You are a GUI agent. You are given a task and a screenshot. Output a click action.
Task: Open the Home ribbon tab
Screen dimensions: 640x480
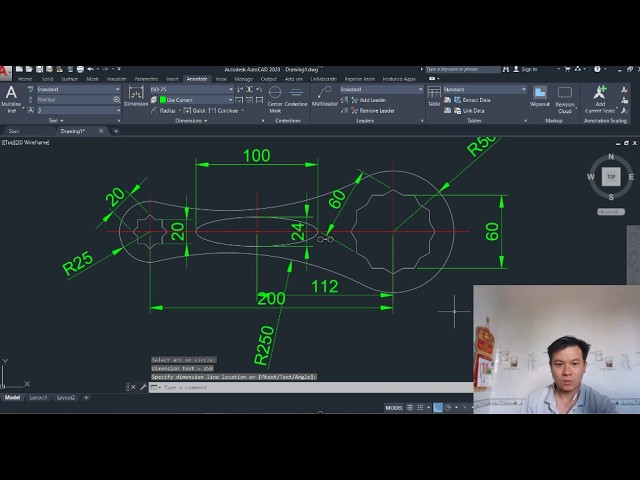[25, 79]
